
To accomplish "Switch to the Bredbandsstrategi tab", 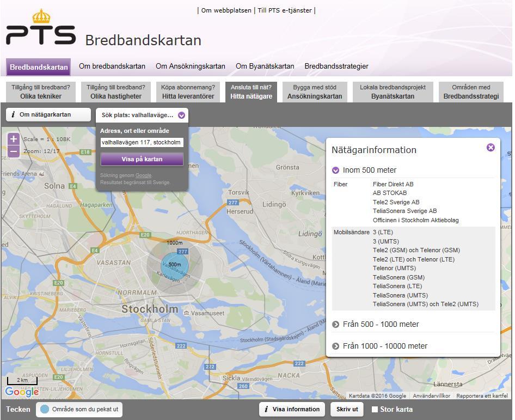I will point(471,92).
